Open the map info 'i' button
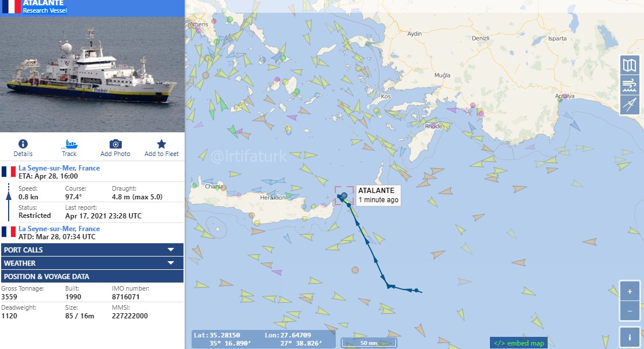644x349 pixels. pyautogui.click(x=629, y=337)
